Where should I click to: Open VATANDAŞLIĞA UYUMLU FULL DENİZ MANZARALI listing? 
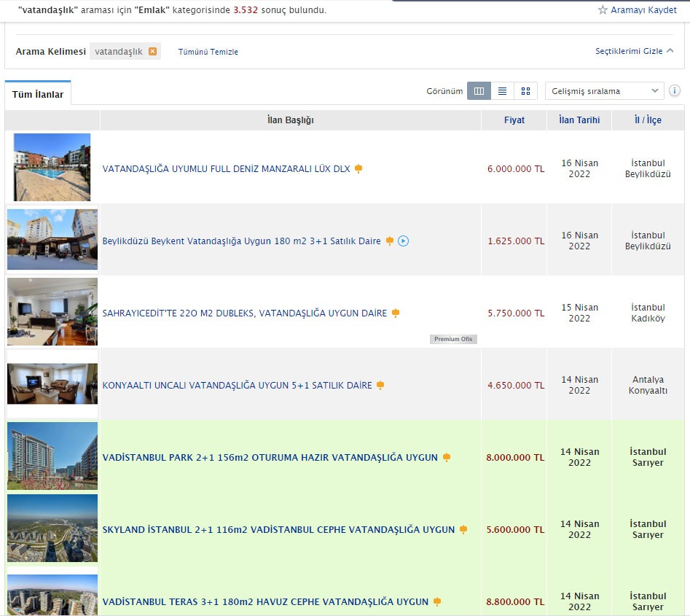point(226,168)
